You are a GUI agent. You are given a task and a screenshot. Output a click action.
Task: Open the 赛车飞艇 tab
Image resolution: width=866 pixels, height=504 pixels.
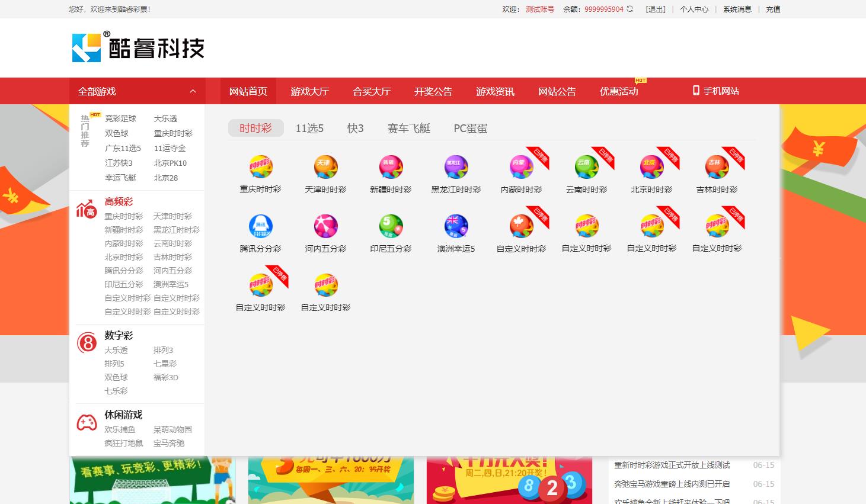pyautogui.click(x=408, y=129)
